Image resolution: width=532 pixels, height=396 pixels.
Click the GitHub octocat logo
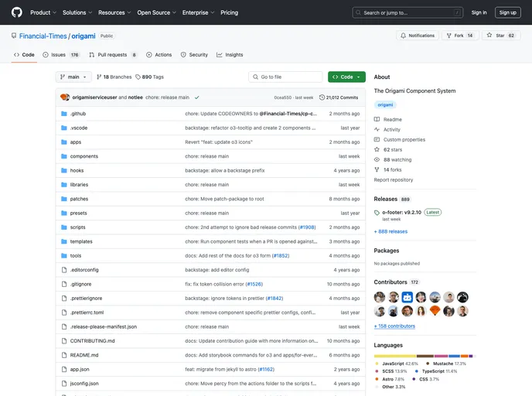[x=17, y=12]
